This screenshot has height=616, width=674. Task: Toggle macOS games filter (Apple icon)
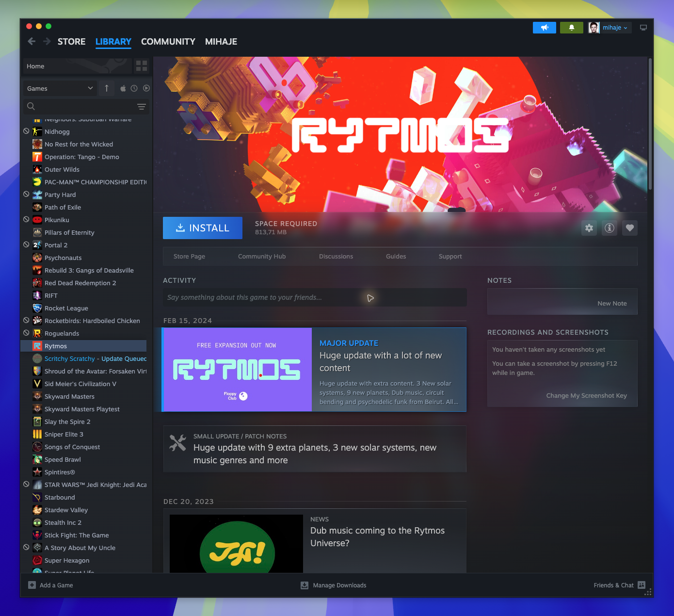coord(123,88)
